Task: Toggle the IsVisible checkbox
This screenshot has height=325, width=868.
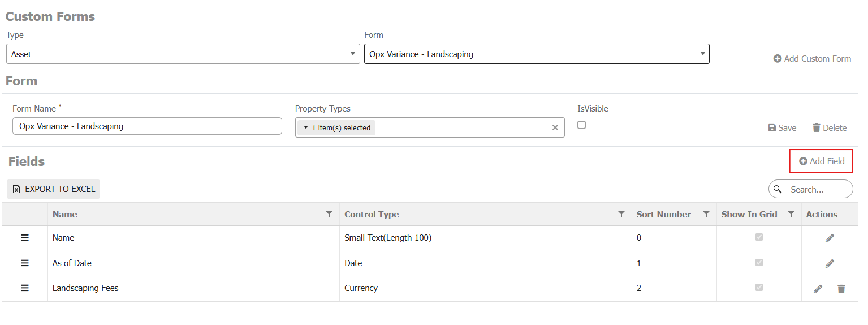Action: coord(581,125)
